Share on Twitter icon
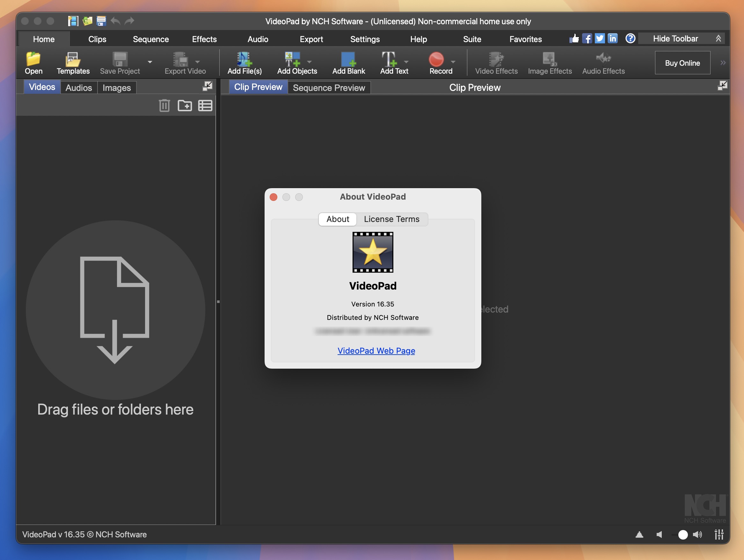Image resolution: width=744 pixels, height=560 pixels. tap(600, 38)
